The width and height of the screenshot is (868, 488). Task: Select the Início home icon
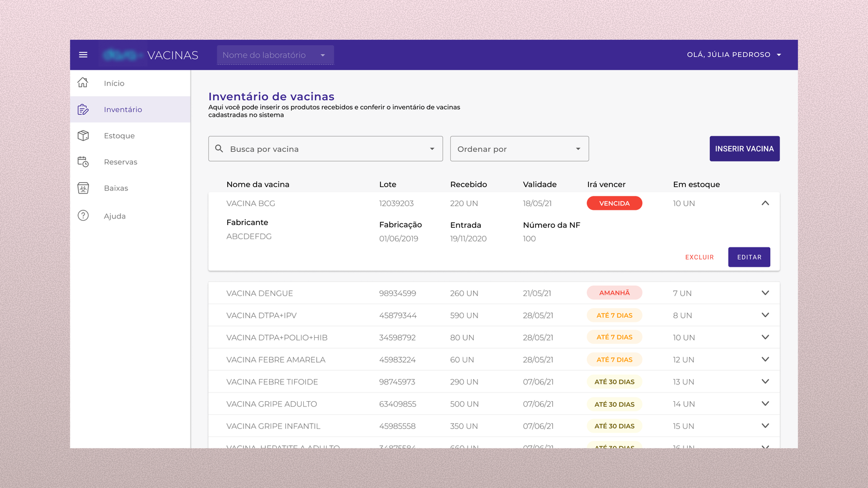pos(83,82)
